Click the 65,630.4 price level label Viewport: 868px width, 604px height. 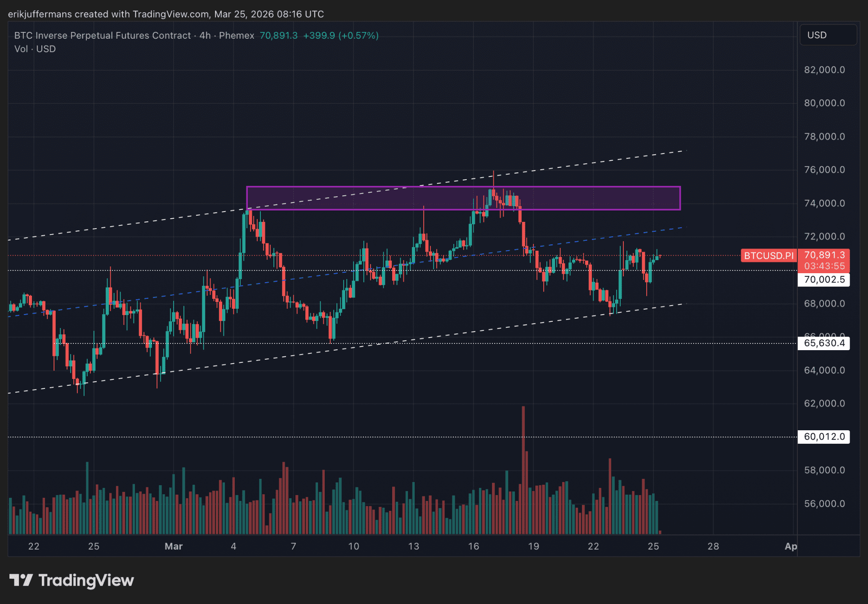click(x=824, y=343)
